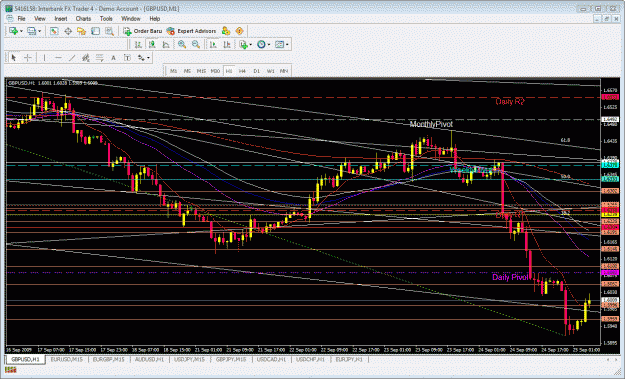625x379 pixels.
Task: Select the Fibonacci retracement tool
Action: [99, 58]
